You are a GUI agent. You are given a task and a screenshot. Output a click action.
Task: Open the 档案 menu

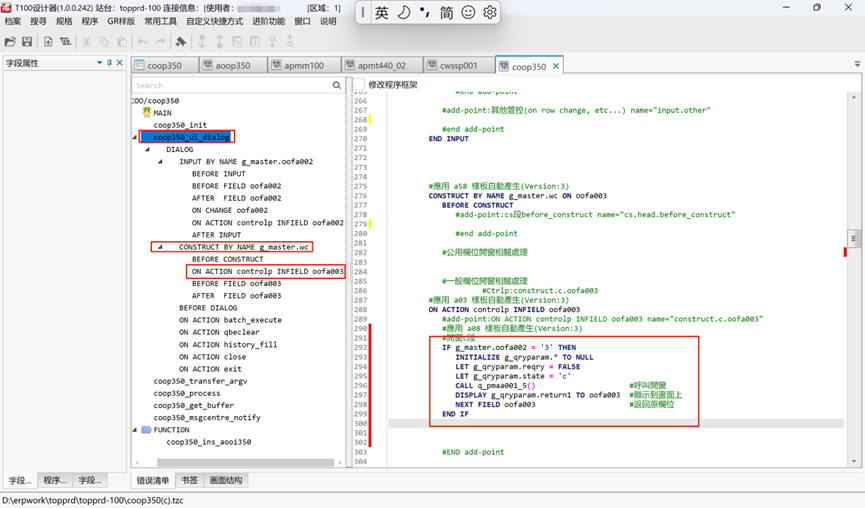click(13, 22)
